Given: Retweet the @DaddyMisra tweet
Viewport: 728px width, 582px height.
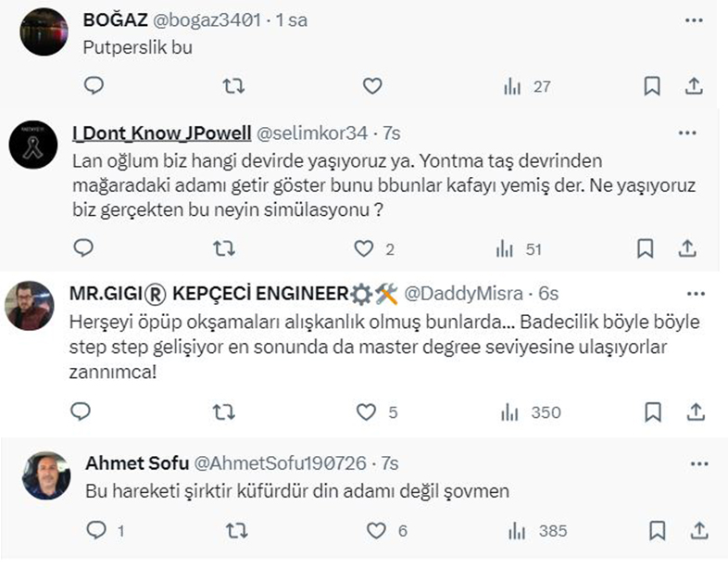Looking at the screenshot, I should (223, 411).
